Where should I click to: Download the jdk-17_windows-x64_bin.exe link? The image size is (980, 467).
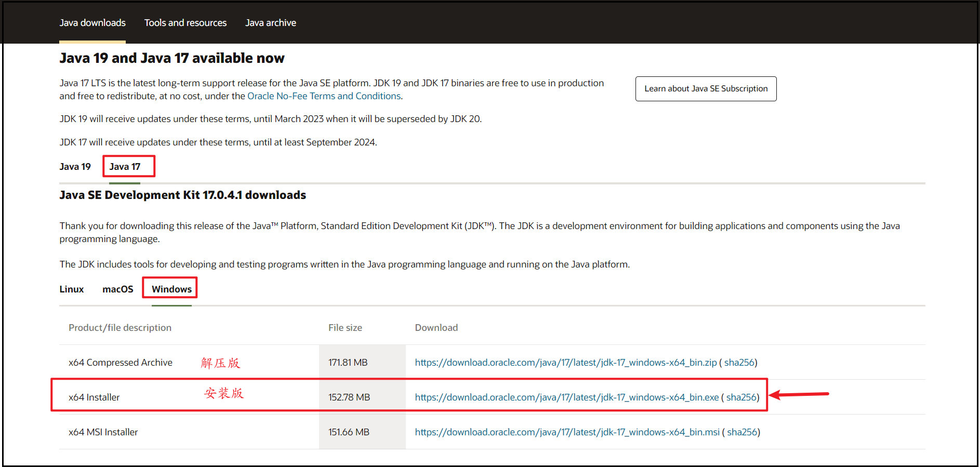point(567,397)
